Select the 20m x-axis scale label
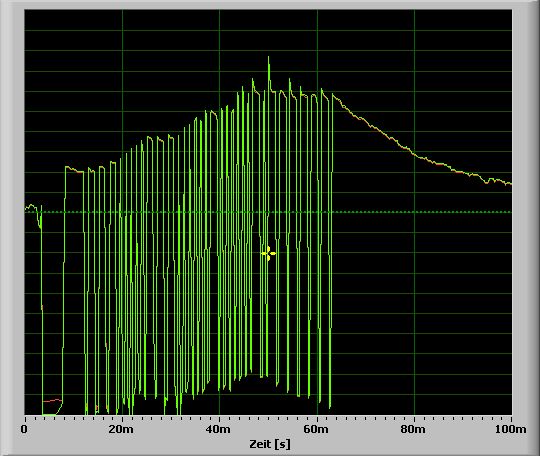The height and width of the screenshot is (456, 540). [x=121, y=429]
